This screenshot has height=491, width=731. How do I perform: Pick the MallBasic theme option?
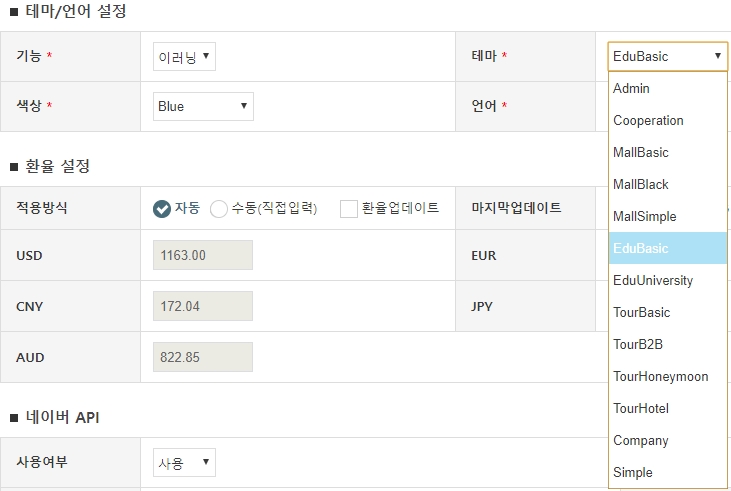(x=668, y=152)
